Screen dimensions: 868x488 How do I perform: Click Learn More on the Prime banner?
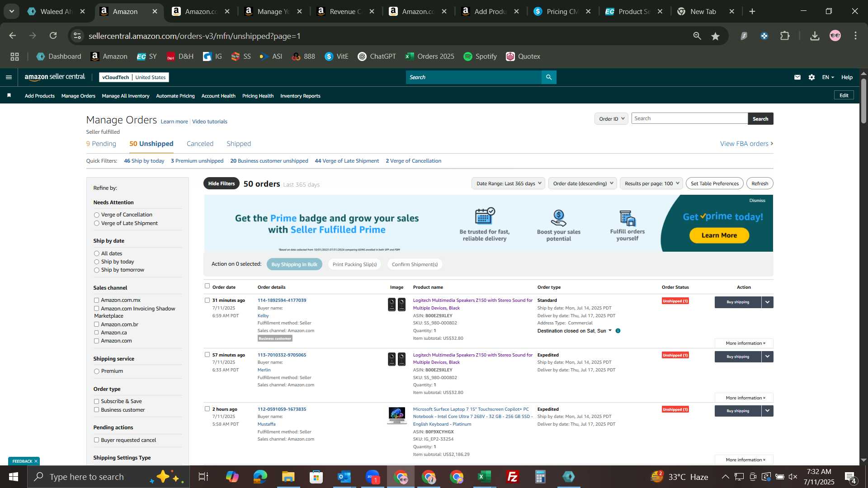(719, 235)
